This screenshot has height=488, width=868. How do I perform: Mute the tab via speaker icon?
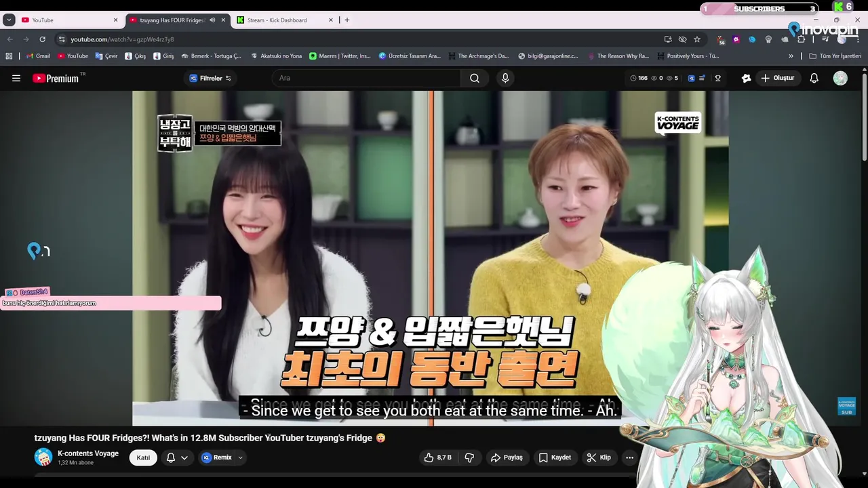(212, 20)
